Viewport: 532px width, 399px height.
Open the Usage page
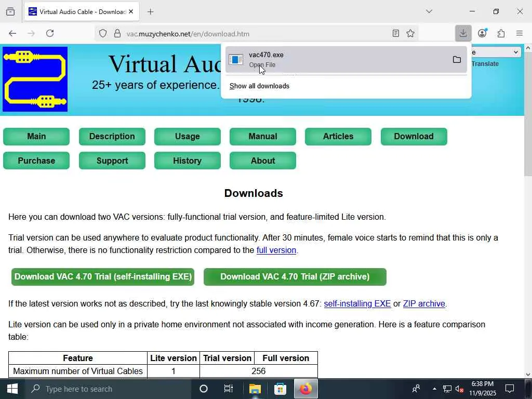(187, 137)
